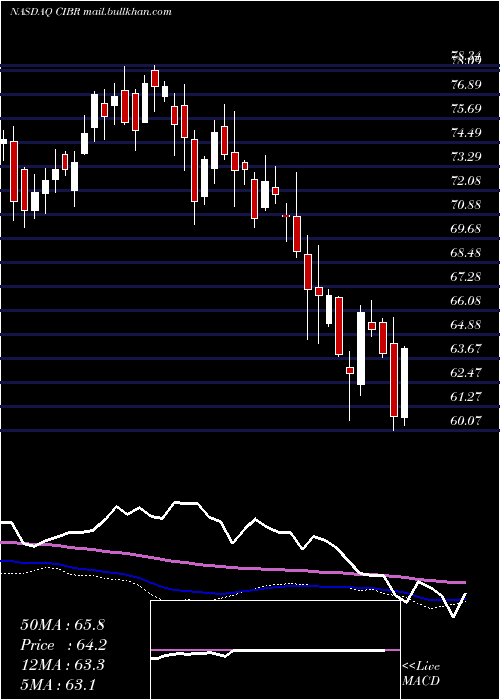Click the Price : 64.2 readout
The height and width of the screenshot is (700, 500).
pyautogui.click(x=63, y=645)
